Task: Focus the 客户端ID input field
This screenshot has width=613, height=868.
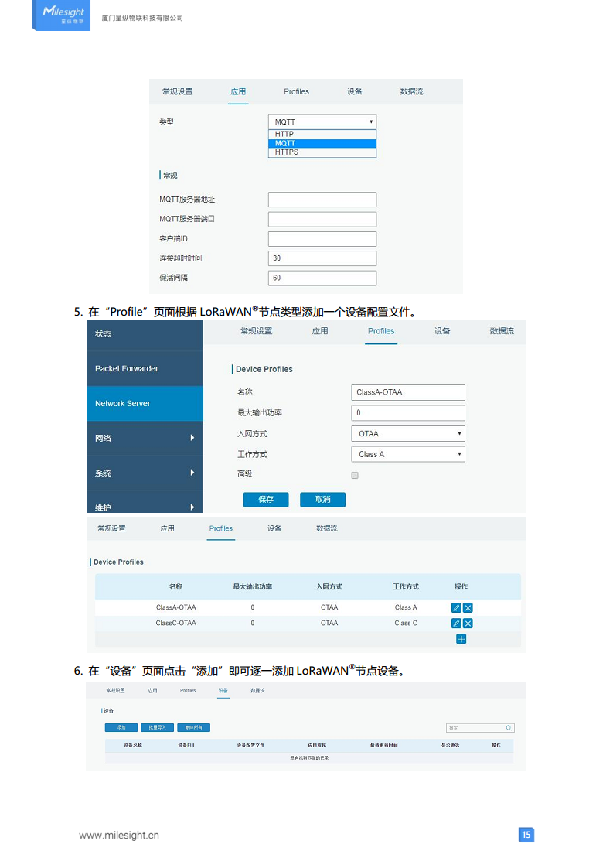Action: 322,239
